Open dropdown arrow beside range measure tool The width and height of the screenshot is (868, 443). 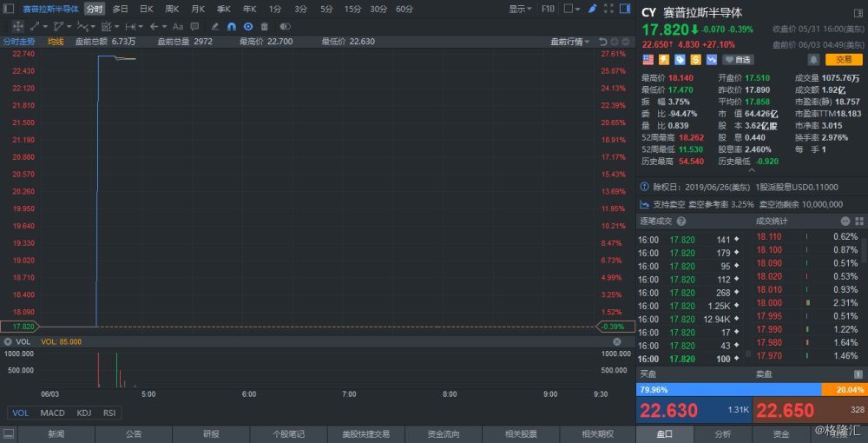[141, 26]
